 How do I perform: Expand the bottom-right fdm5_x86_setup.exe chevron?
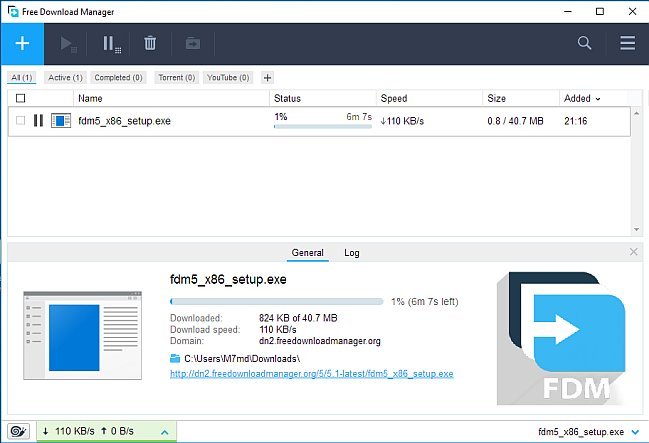click(635, 432)
